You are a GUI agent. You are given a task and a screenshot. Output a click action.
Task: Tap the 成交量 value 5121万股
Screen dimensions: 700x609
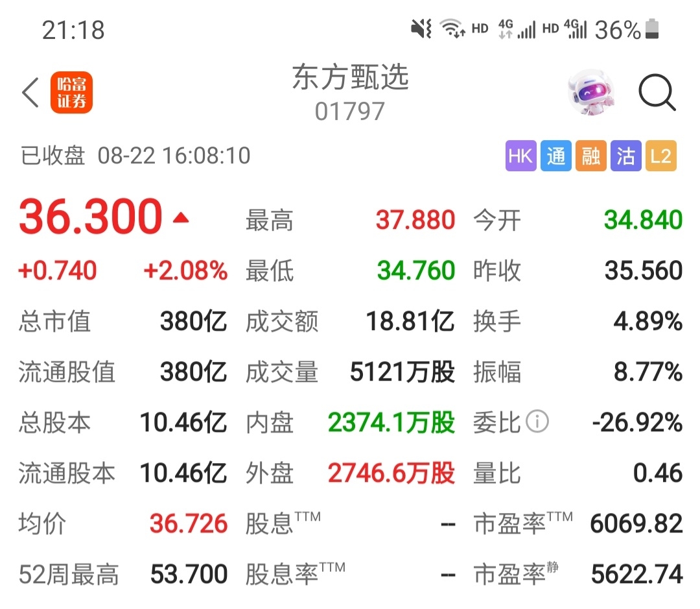402,372
